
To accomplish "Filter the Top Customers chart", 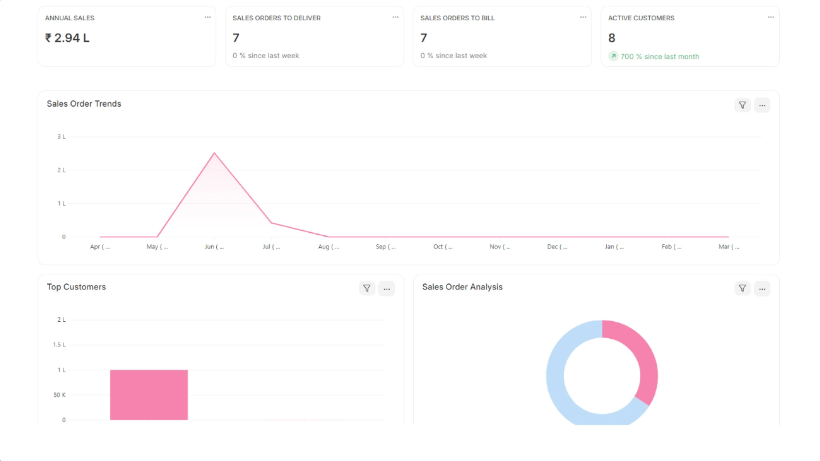I will [367, 288].
